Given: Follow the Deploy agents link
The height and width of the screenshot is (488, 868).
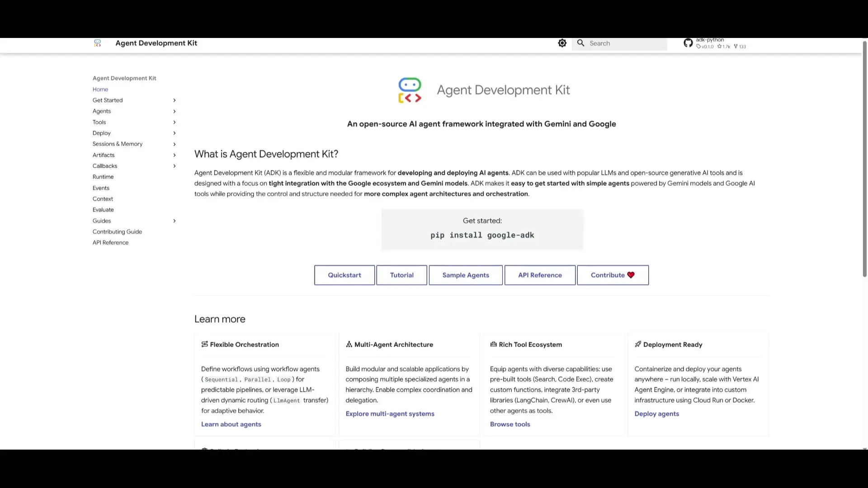Looking at the screenshot, I should pos(656,414).
